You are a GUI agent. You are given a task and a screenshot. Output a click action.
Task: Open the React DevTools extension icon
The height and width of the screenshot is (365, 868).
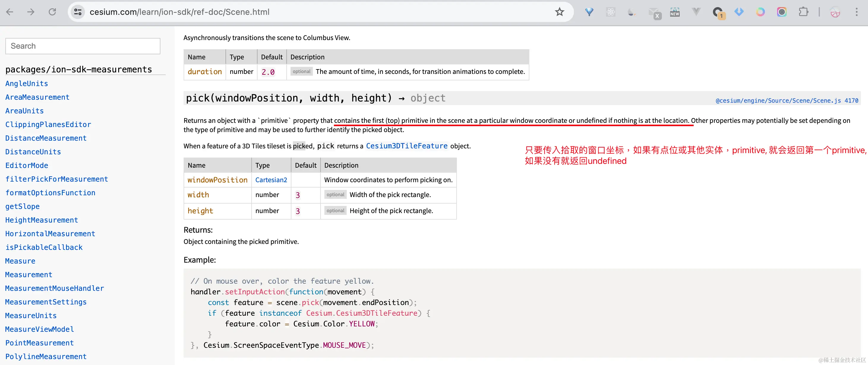[x=610, y=12]
